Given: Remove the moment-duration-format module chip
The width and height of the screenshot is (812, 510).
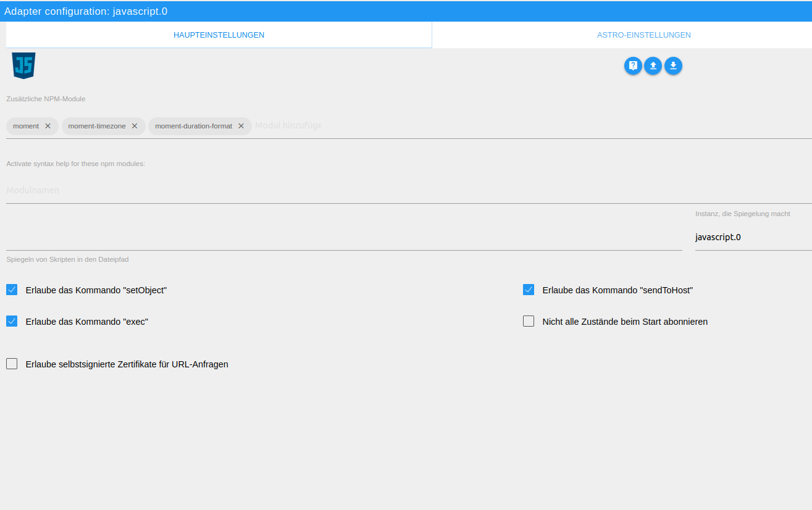Looking at the screenshot, I should click(x=241, y=126).
